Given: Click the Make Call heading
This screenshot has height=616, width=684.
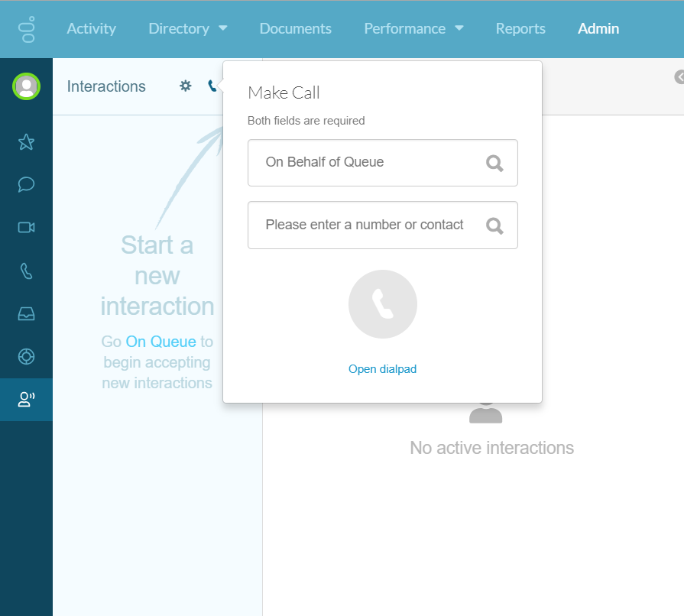Looking at the screenshot, I should coord(284,93).
